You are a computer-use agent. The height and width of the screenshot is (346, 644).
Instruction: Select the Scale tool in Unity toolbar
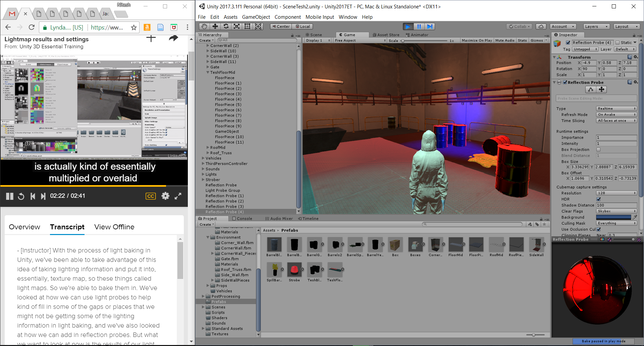coord(236,26)
